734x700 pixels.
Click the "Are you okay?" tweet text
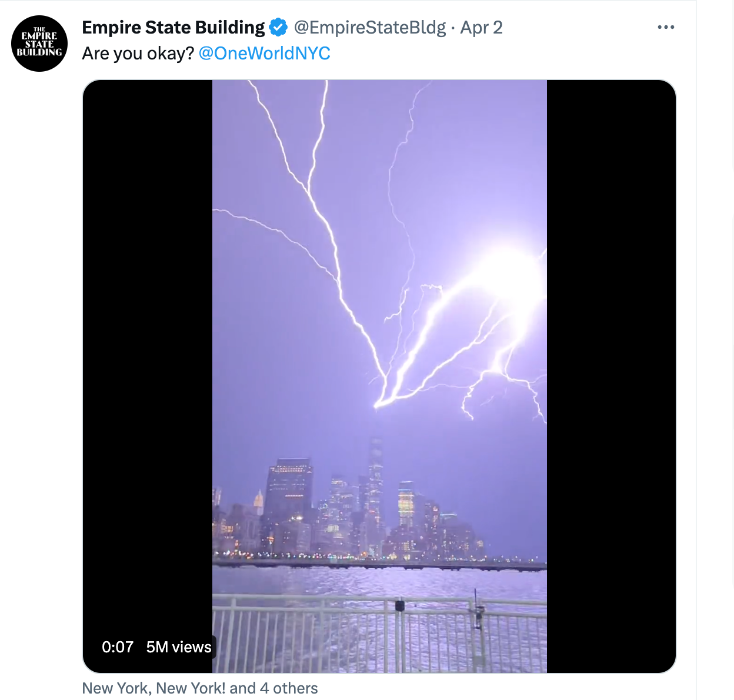tap(138, 53)
